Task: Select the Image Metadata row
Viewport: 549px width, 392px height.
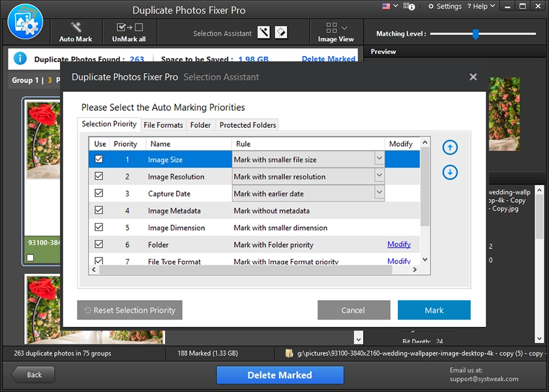Action: (x=254, y=211)
